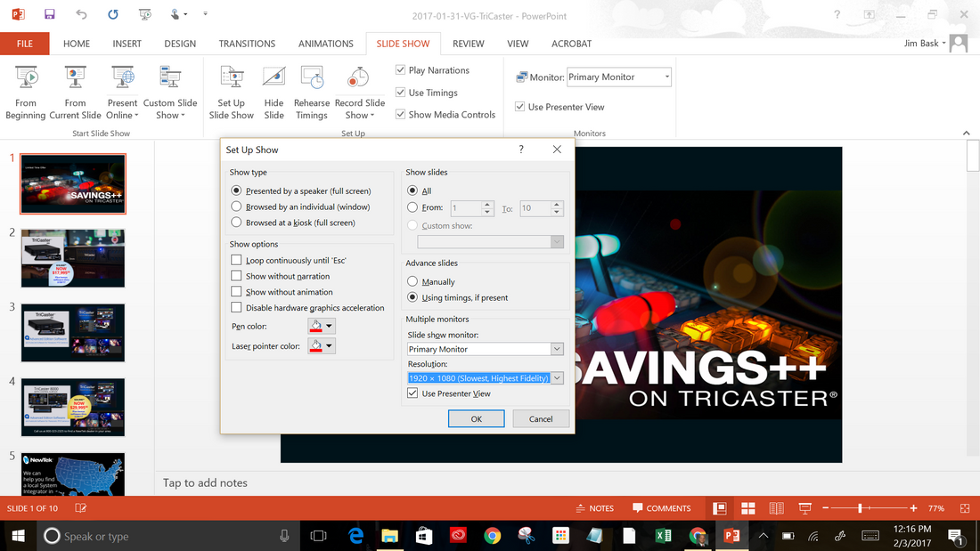Screen dimensions: 980x551
Task: Open the Resolution dropdown
Action: (556, 377)
